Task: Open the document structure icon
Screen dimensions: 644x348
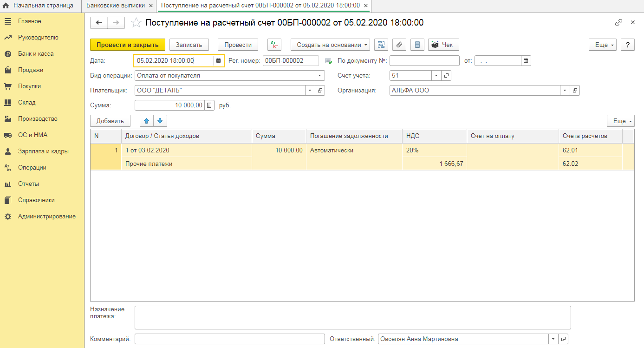Action: 381,45
